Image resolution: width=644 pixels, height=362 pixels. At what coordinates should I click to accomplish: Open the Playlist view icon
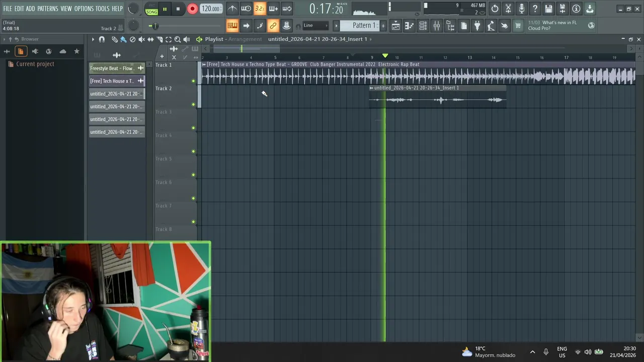coord(396,26)
